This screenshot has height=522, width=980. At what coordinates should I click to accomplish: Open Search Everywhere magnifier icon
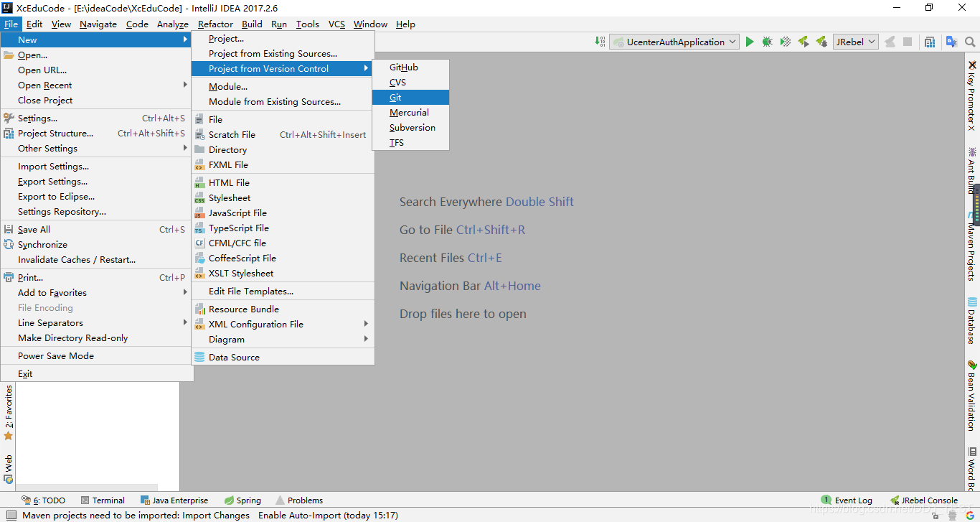coord(970,42)
